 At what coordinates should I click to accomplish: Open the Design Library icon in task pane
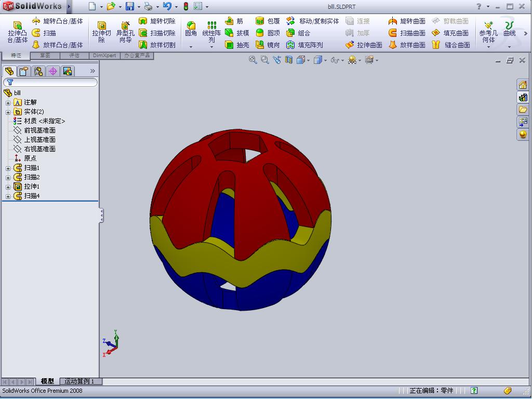pos(523,97)
